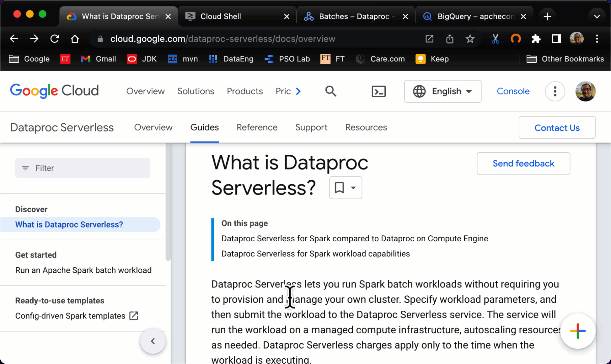Click the Console link
Image resolution: width=611 pixels, height=364 pixels.
pyautogui.click(x=513, y=91)
